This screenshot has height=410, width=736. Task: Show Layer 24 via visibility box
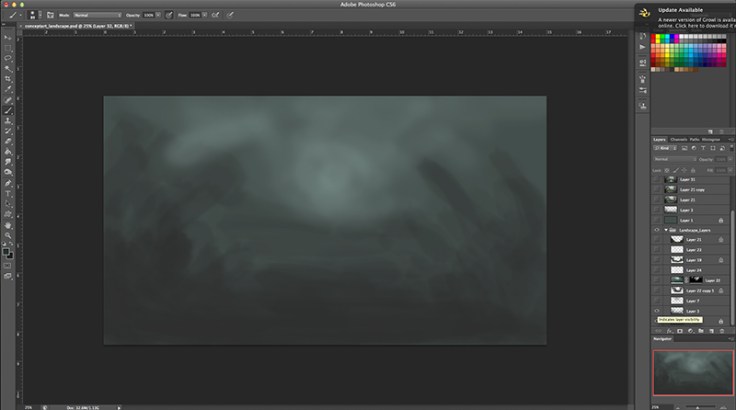tap(657, 270)
